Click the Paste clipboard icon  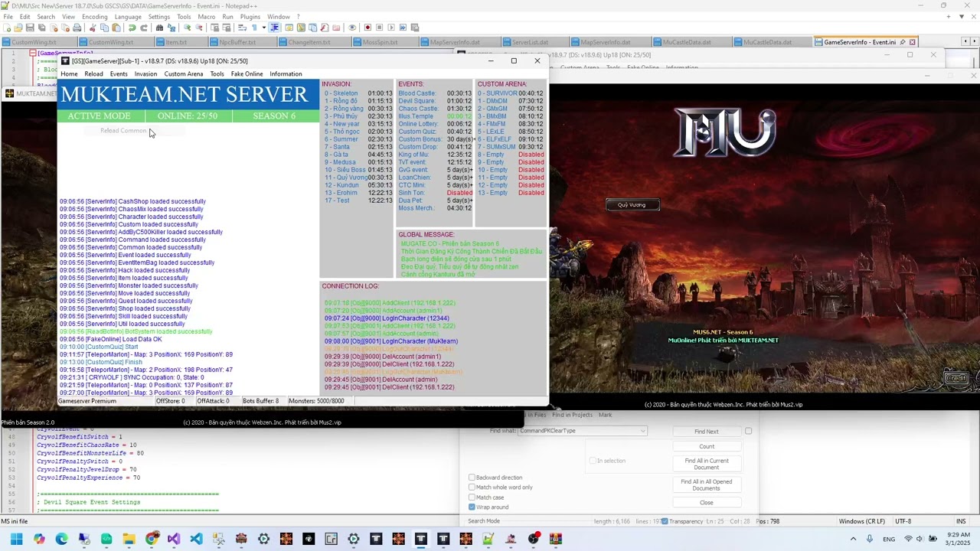pos(115,28)
